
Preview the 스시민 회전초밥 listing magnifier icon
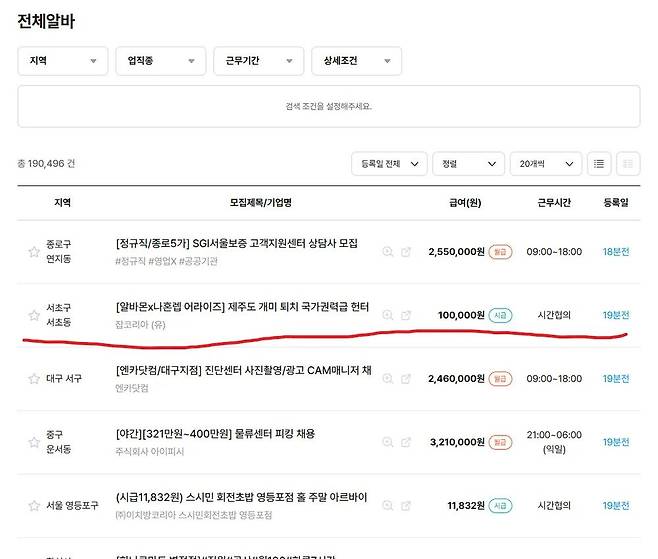388,505
